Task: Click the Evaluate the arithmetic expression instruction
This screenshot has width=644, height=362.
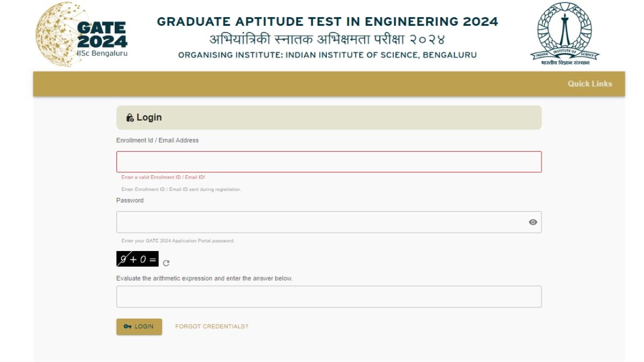Action: coord(204,278)
